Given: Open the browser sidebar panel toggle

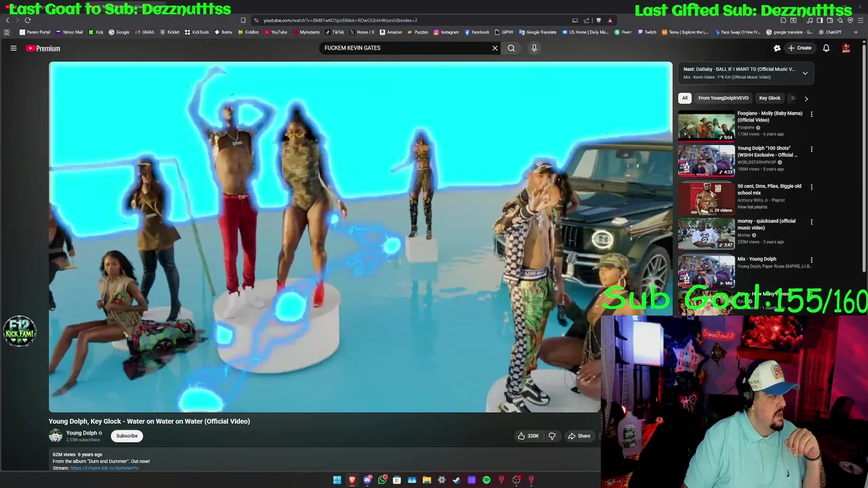Looking at the screenshot, I should [x=819, y=20].
